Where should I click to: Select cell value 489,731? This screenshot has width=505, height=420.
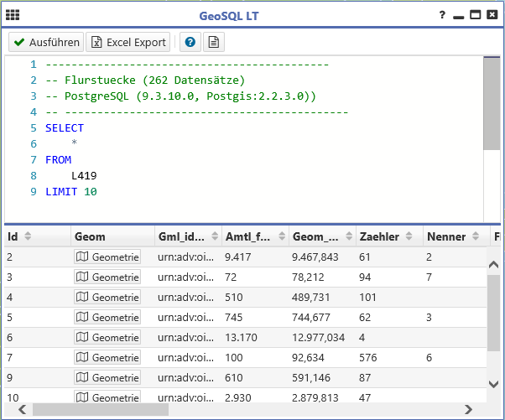point(310,297)
